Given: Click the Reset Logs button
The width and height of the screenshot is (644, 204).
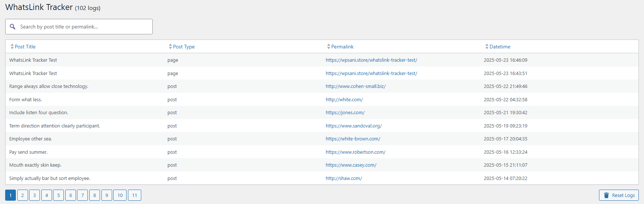Looking at the screenshot, I should click(x=619, y=195).
